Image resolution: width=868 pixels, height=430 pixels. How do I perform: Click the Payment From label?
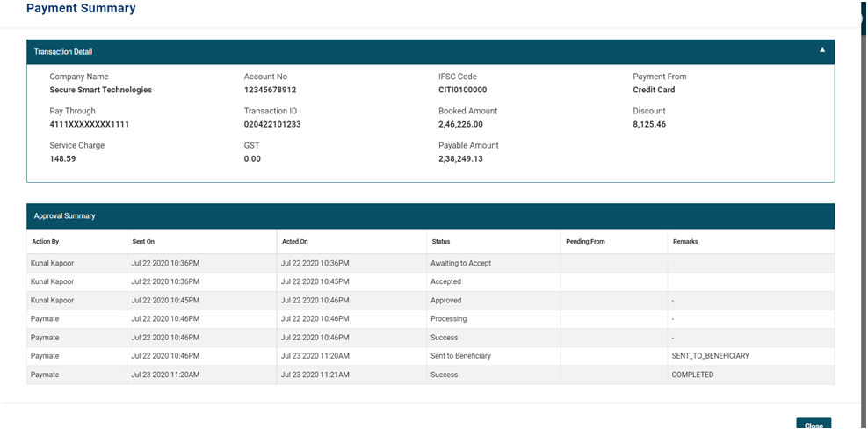(x=659, y=77)
